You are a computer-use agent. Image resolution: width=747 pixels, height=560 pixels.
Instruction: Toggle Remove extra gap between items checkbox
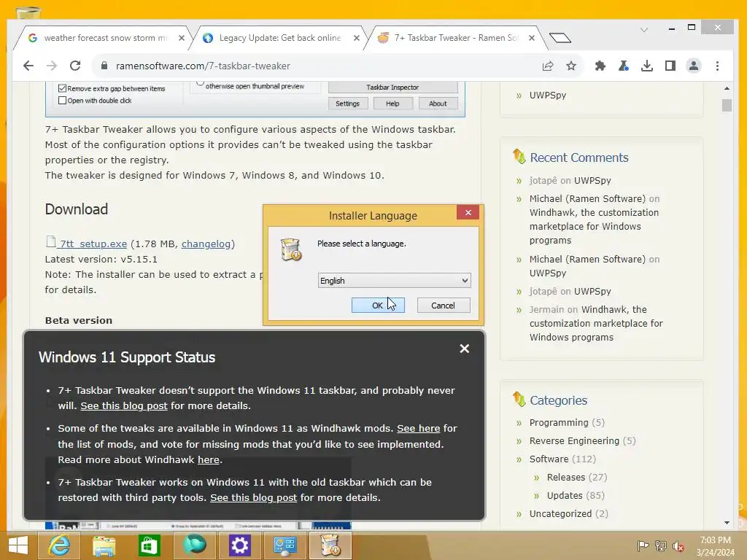62,88
